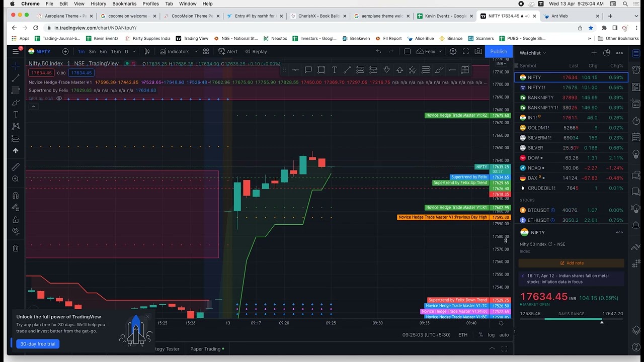Open the prediction and measurement tools
Image resolution: width=644 pixels, height=362 pixels.
(16, 139)
